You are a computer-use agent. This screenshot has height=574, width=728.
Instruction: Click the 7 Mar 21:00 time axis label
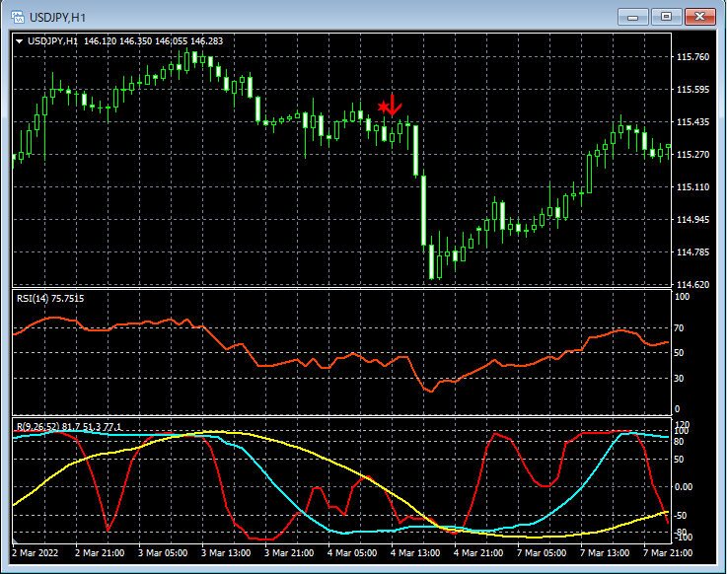pos(668,553)
